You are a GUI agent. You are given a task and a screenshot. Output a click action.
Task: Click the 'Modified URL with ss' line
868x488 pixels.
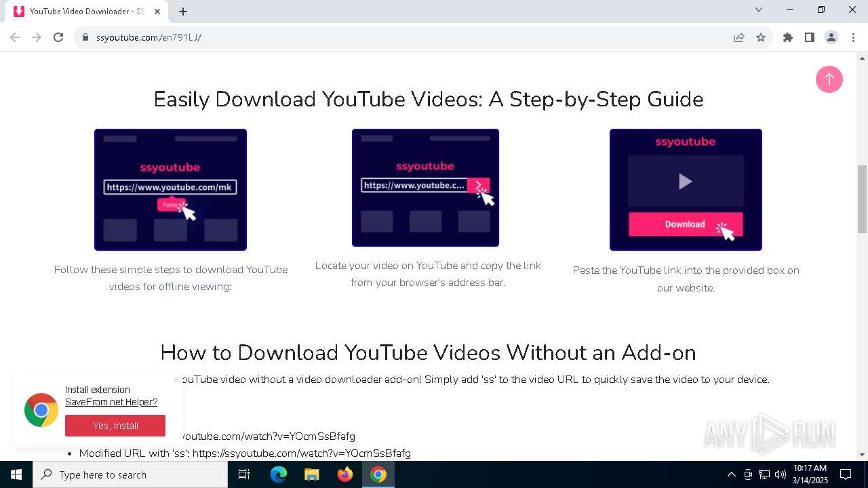tap(245, 453)
